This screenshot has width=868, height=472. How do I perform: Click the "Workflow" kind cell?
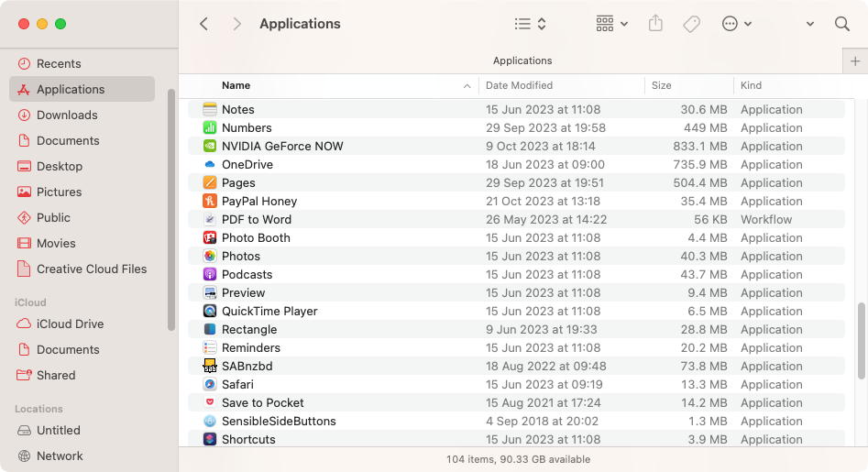tap(766, 219)
